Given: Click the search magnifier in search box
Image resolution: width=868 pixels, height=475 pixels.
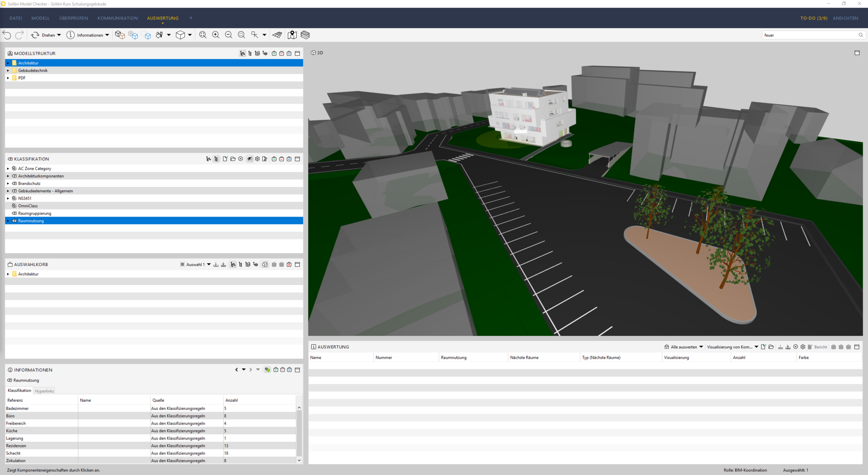Looking at the screenshot, I should click(x=860, y=35).
